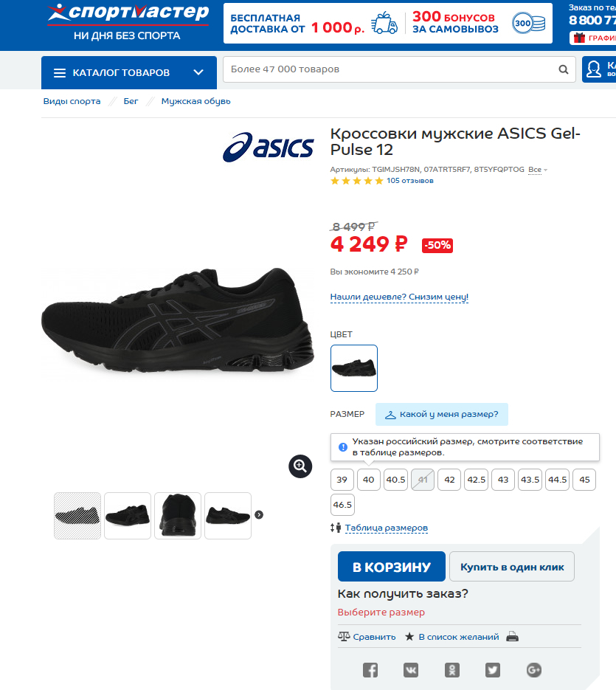Go to Бег breadcrumb category
This screenshot has width=616, height=690.
click(x=131, y=101)
